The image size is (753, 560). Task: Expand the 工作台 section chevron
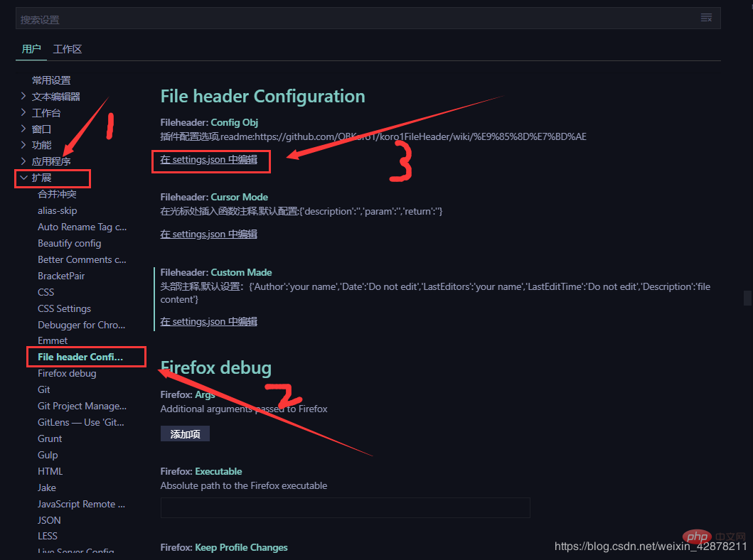click(23, 113)
